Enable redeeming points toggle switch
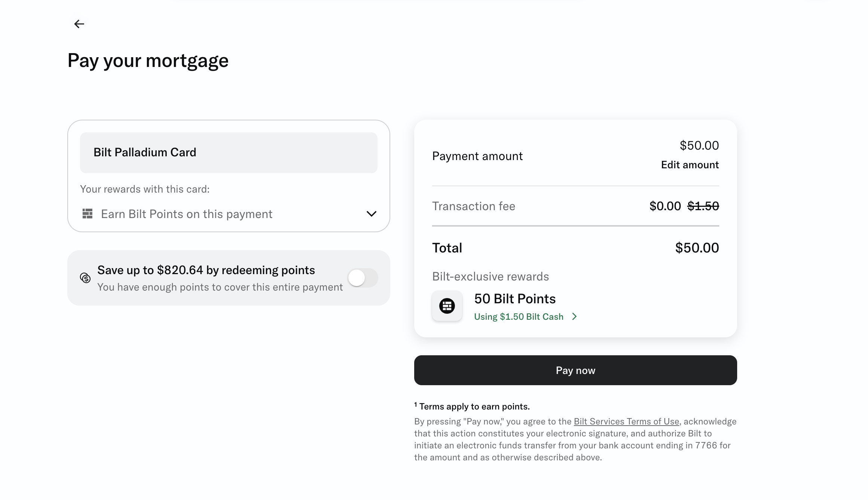 point(363,278)
